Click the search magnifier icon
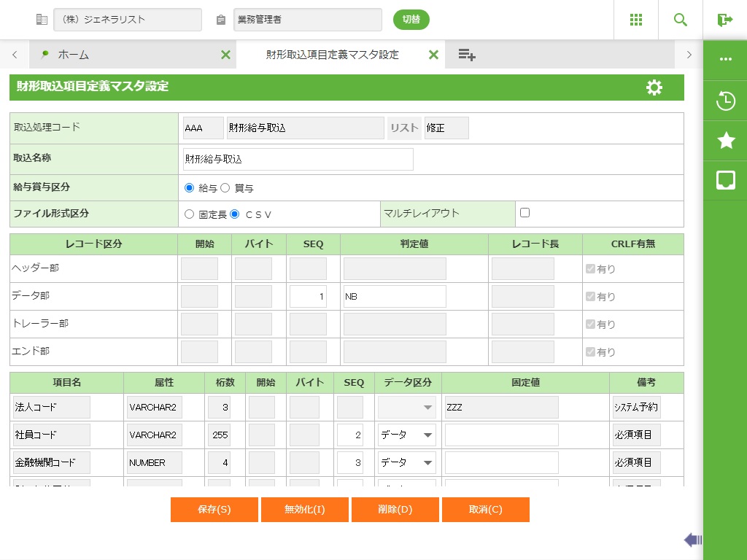This screenshot has width=747, height=560. (x=681, y=20)
